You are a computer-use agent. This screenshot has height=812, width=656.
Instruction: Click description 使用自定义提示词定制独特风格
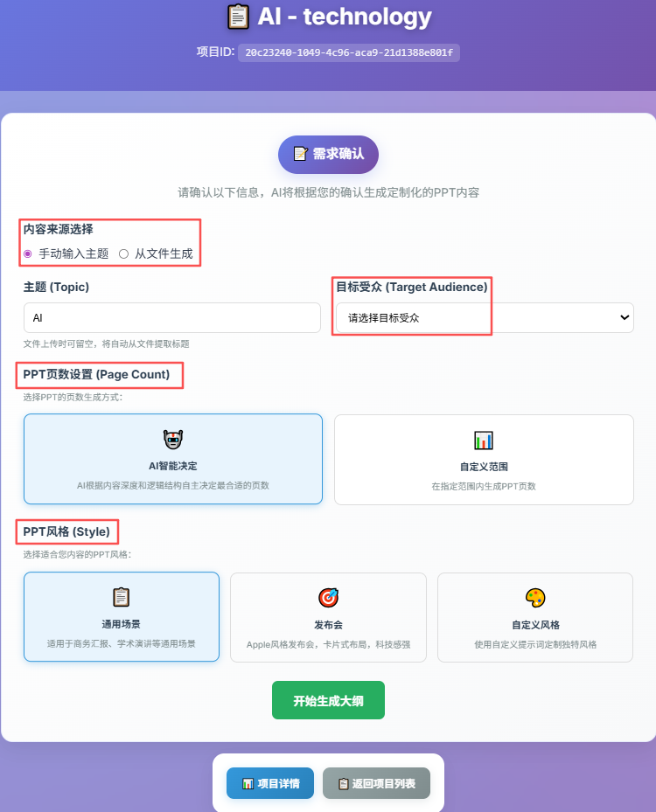[x=535, y=645]
